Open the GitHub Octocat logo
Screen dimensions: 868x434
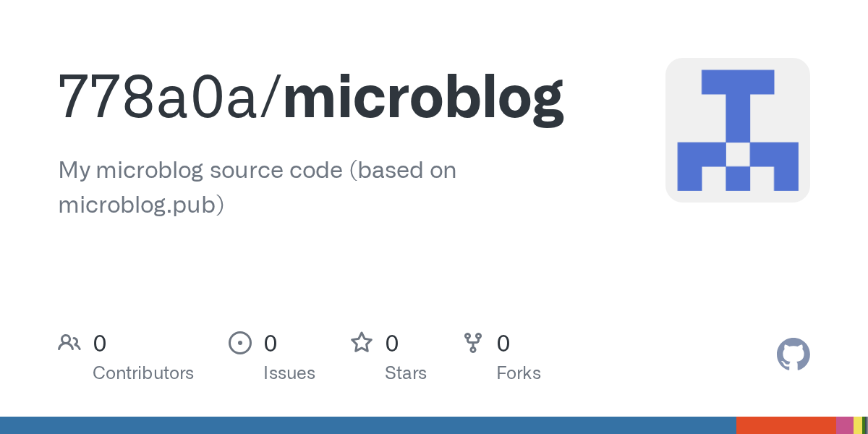tap(793, 354)
